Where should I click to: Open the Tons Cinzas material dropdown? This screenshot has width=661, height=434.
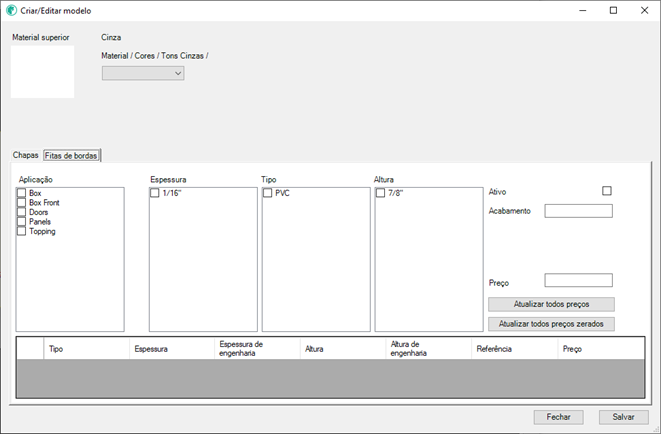point(143,73)
